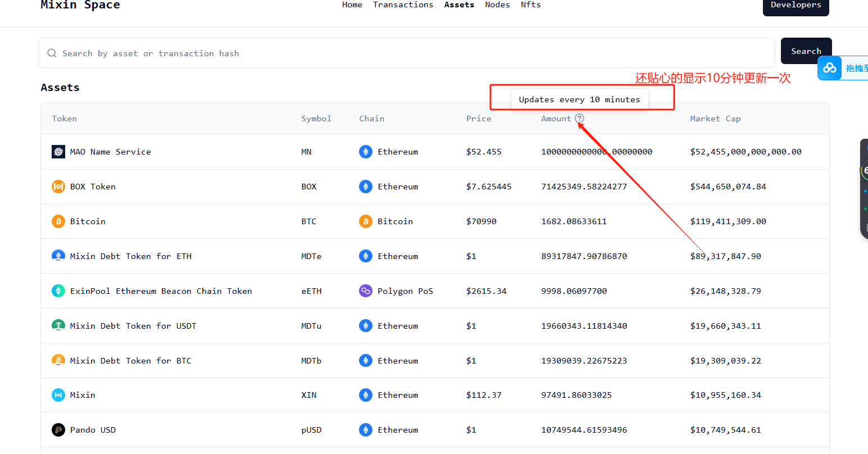868x454 pixels.
Task: Click the Mixin XIN token icon
Action: pyautogui.click(x=58, y=395)
